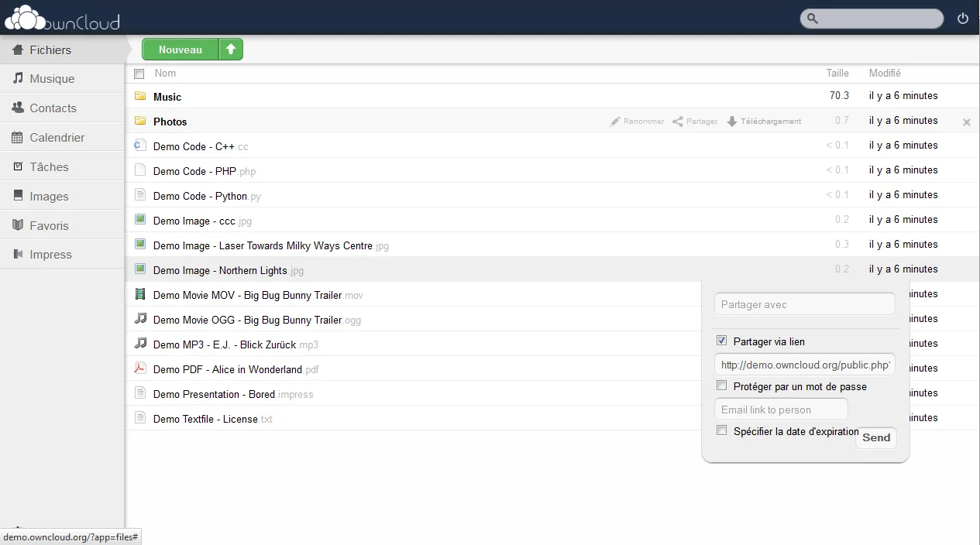Image resolution: width=980 pixels, height=545 pixels.
Task: Click the magnifier icon in the search box
Action: tap(812, 19)
